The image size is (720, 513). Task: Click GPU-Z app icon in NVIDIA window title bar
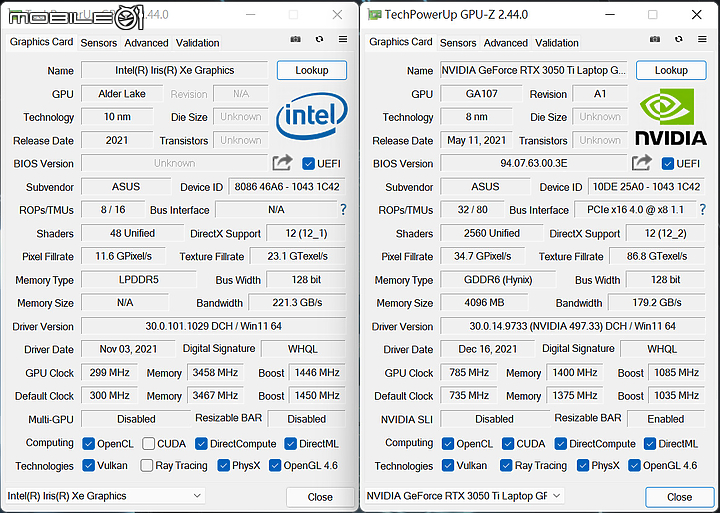[375, 15]
